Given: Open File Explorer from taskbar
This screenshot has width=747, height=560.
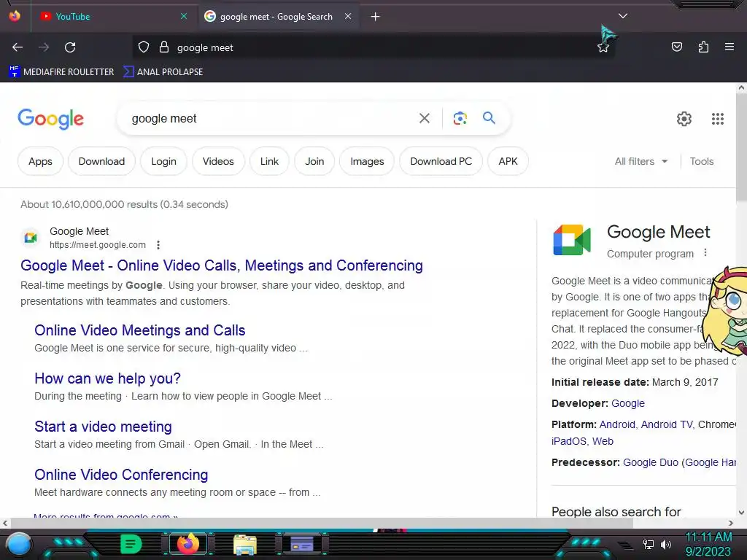Looking at the screenshot, I should [245, 545].
